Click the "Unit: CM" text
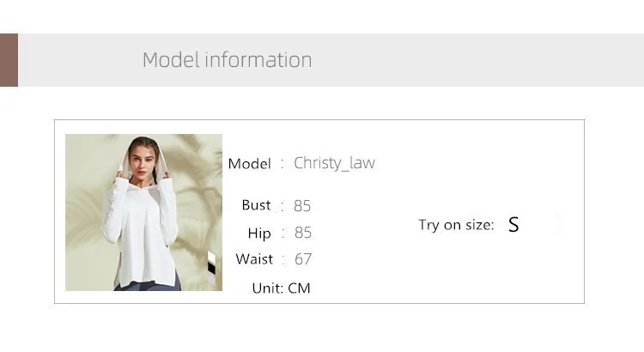 (281, 288)
